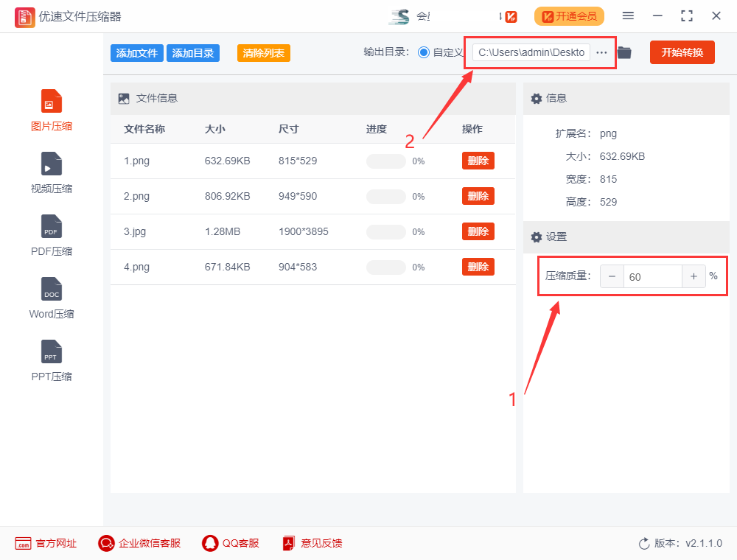This screenshot has height=560, width=737.
Task: Open the folder browse icon near 开始转换
Action: pos(624,52)
